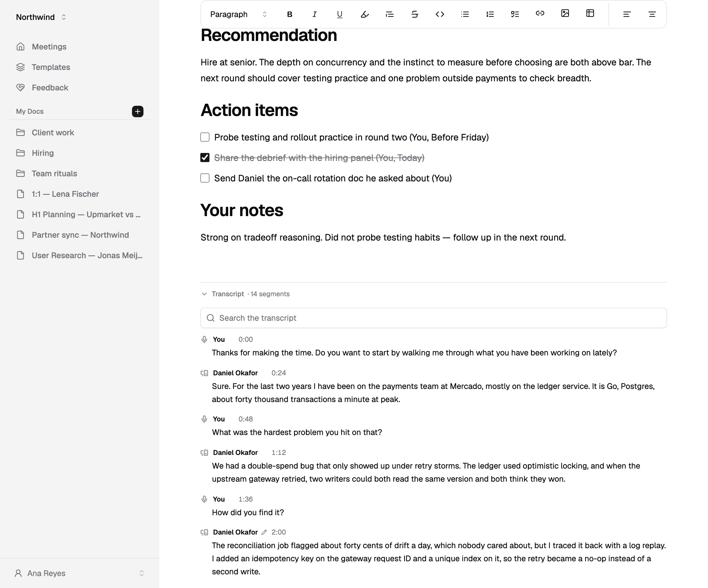Click 'What was the hardest problem' transcript line
The height and width of the screenshot is (588, 708).
(x=297, y=432)
